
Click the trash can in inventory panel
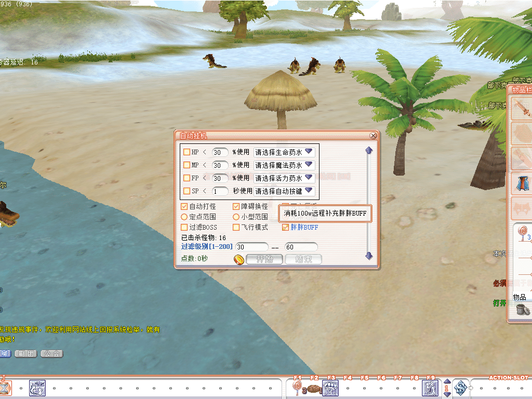click(x=524, y=309)
